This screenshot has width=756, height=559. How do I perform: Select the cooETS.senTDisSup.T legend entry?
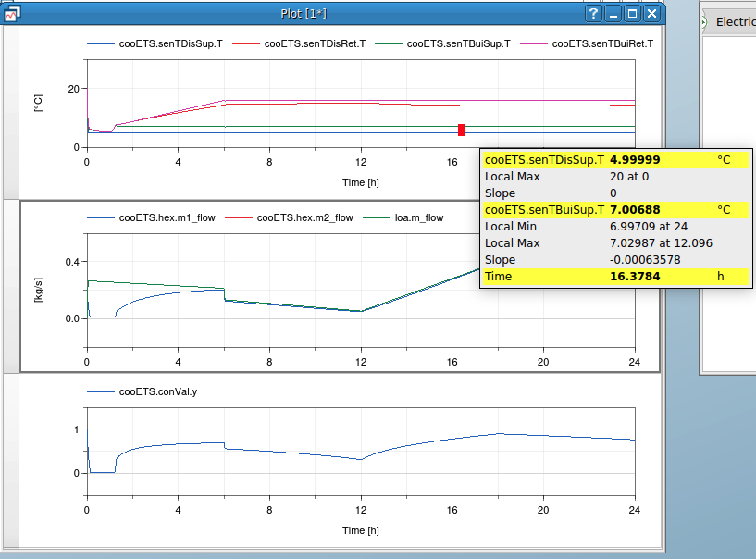coord(170,44)
